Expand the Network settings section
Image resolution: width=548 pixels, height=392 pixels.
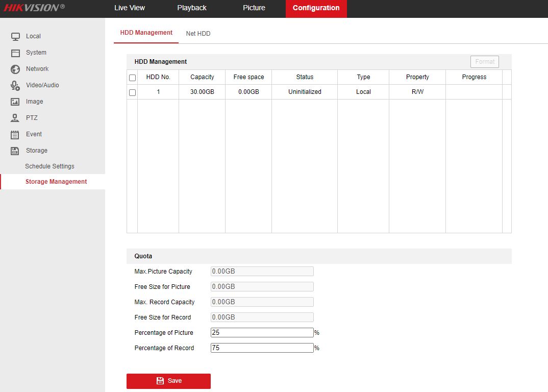[x=37, y=69]
